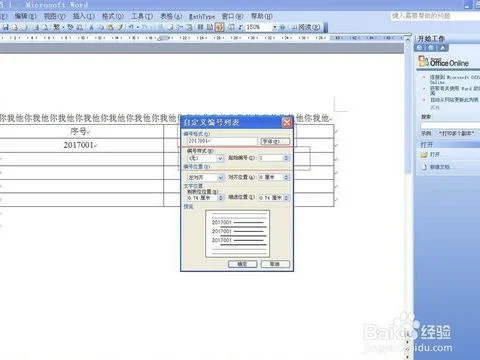Click the Save icon in the toolbar

point(6,27)
